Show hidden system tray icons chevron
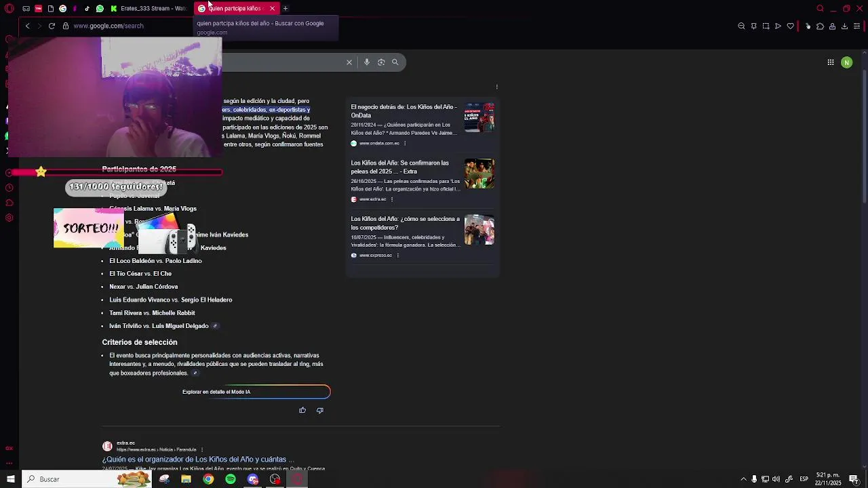The image size is (868, 488). (x=743, y=479)
